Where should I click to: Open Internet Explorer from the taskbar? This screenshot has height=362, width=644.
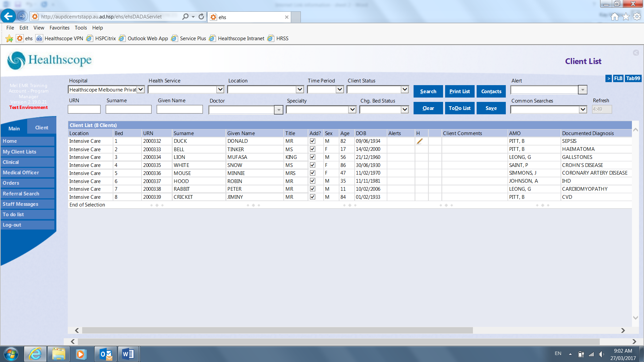click(x=35, y=354)
